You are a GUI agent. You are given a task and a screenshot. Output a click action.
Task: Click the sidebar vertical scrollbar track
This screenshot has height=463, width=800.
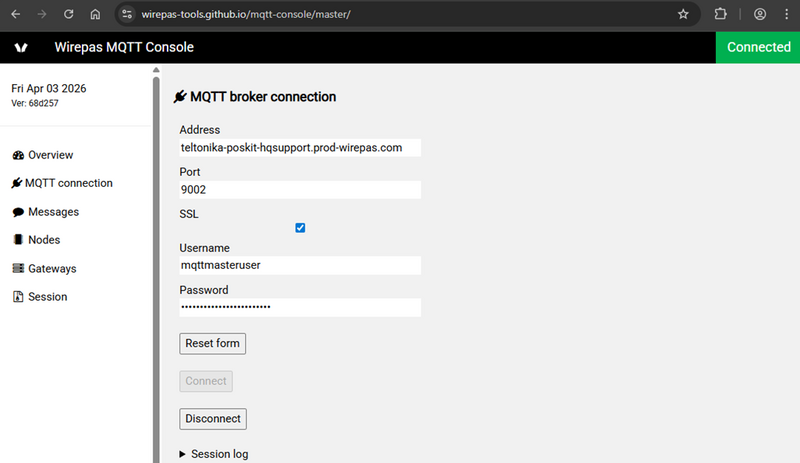pyautogui.click(x=156, y=269)
